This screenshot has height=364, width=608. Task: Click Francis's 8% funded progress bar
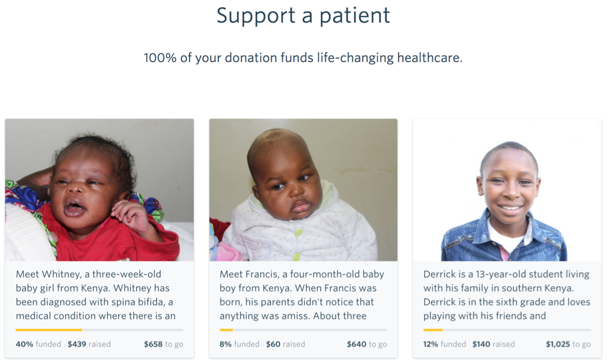point(303,330)
